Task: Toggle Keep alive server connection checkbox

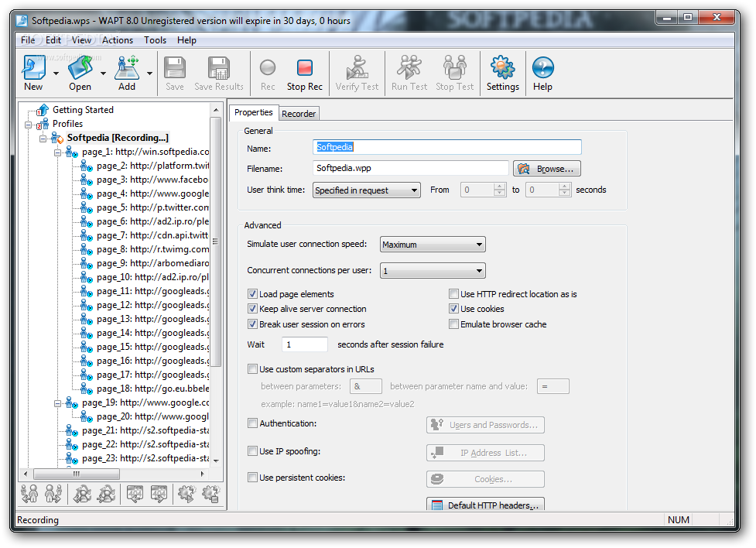Action: pyautogui.click(x=252, y=309)
